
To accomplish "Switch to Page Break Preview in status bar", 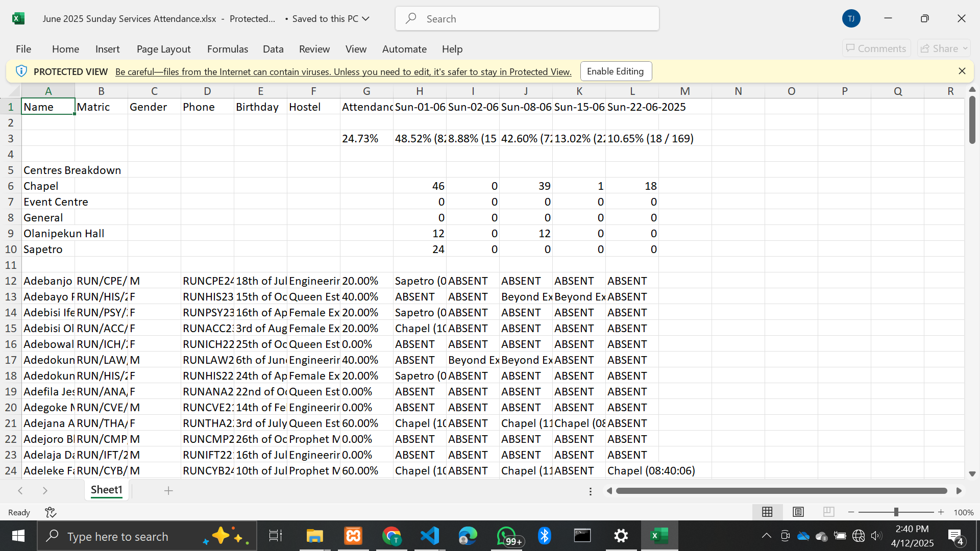I will tap(829, 512).
